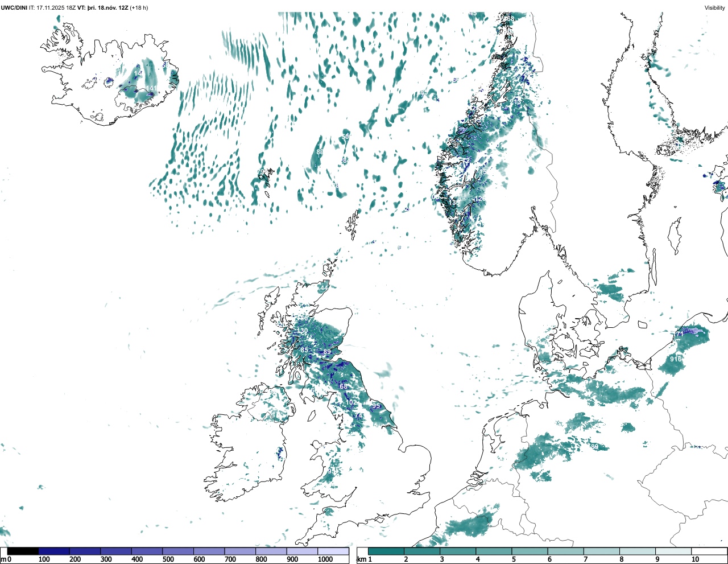Click the 'km' unit label on legend
728x564 pixels.
(x=361, y=559)
